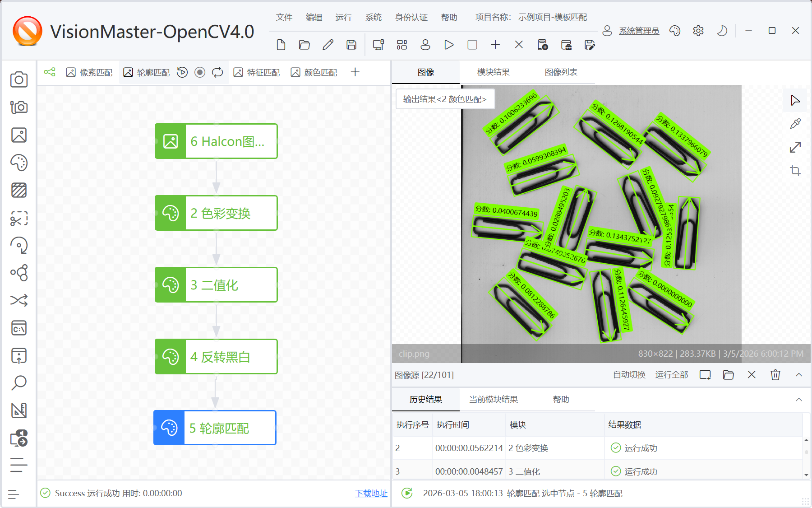
Task: Collapse the 图像源 panel chevron
Action: (799, 375)
